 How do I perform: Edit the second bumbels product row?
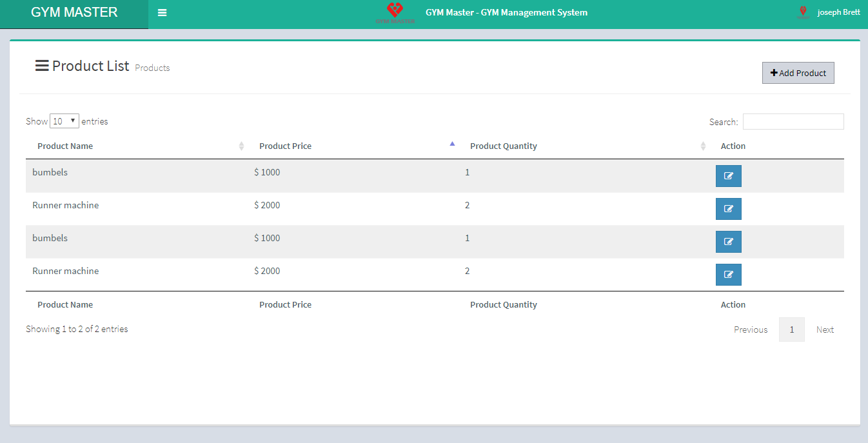(728, 242)
